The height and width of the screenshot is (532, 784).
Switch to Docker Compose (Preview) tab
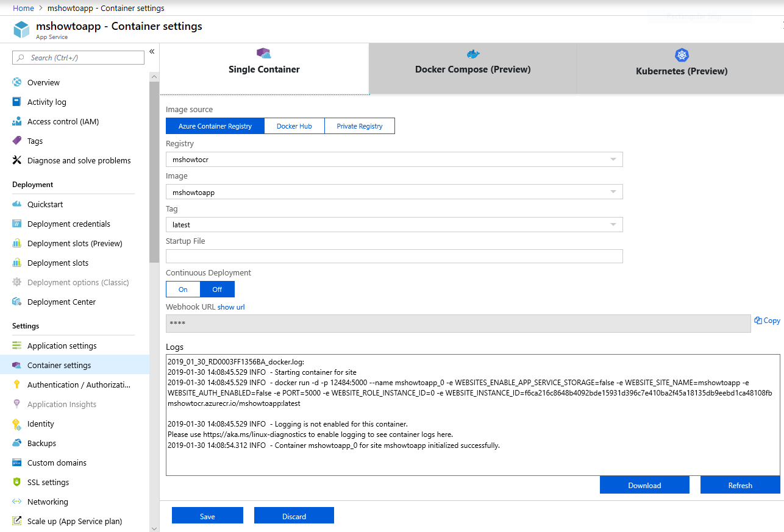click(x=472, y=69)
